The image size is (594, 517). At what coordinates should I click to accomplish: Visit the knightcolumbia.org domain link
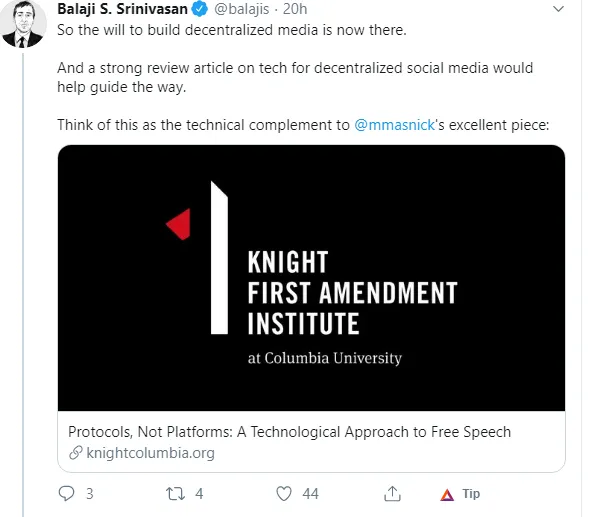pos(150,453)
